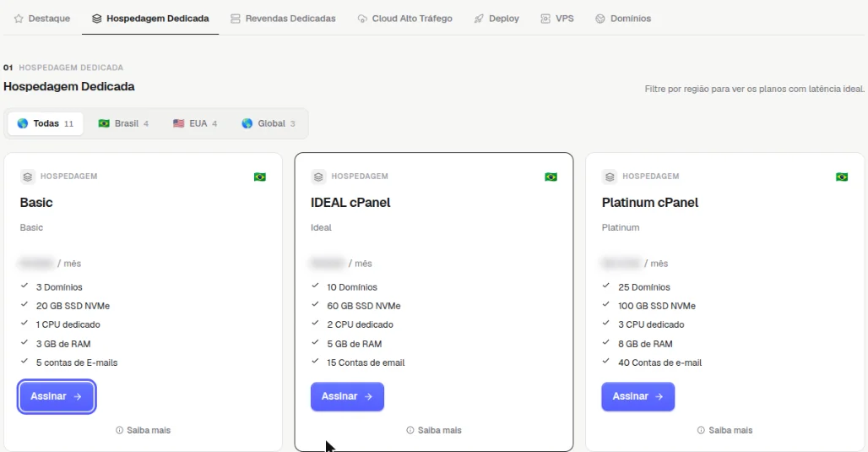This screenshot has height=452, width=868.
Task: Select the Hospedagem Dedicada tab
Action: point(150,19)
